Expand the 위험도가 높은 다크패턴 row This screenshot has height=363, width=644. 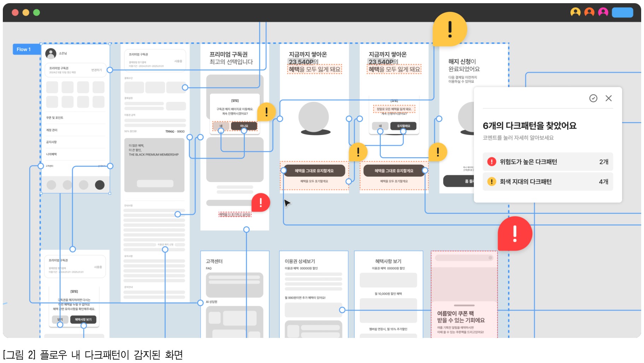pyautogui.click(x=548, y=162)
